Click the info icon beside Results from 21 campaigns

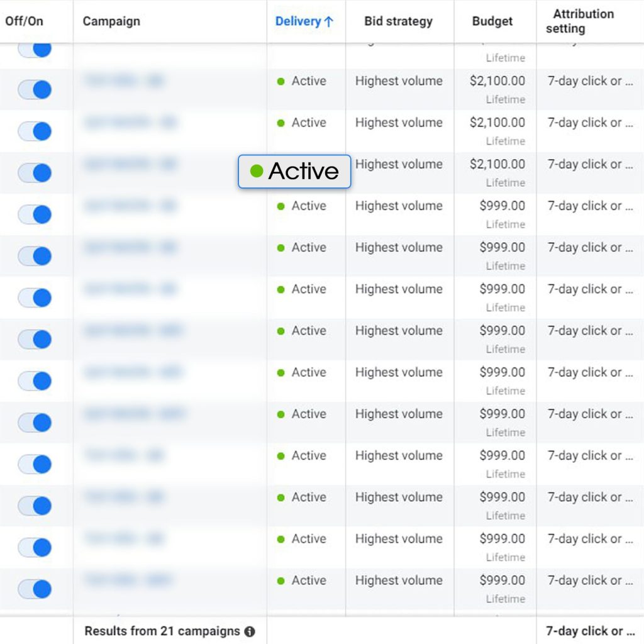click(x=250, y=631)
